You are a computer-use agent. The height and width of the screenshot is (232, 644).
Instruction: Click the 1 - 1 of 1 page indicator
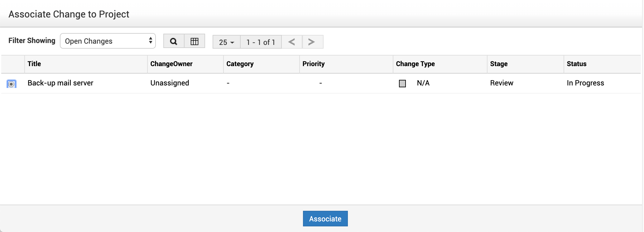(x=261, y=42)
